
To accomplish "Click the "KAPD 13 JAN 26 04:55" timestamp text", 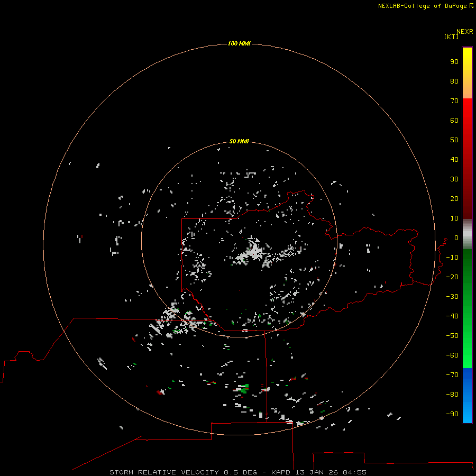I will 319,472.
